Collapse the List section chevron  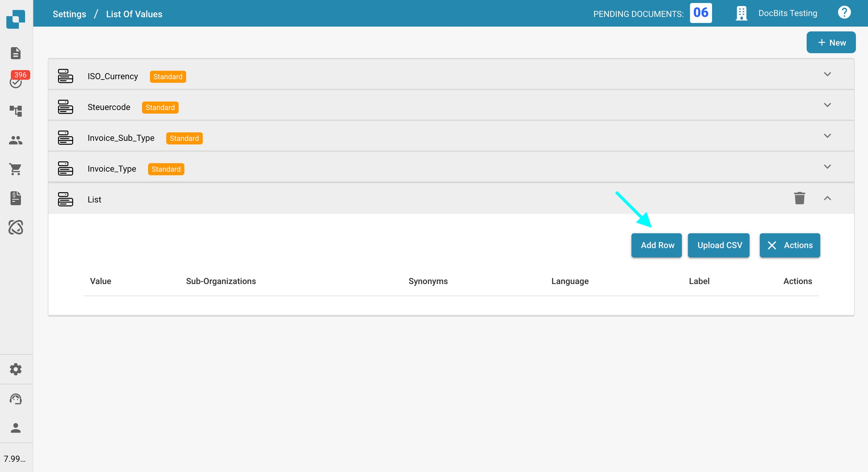point(827,199)
